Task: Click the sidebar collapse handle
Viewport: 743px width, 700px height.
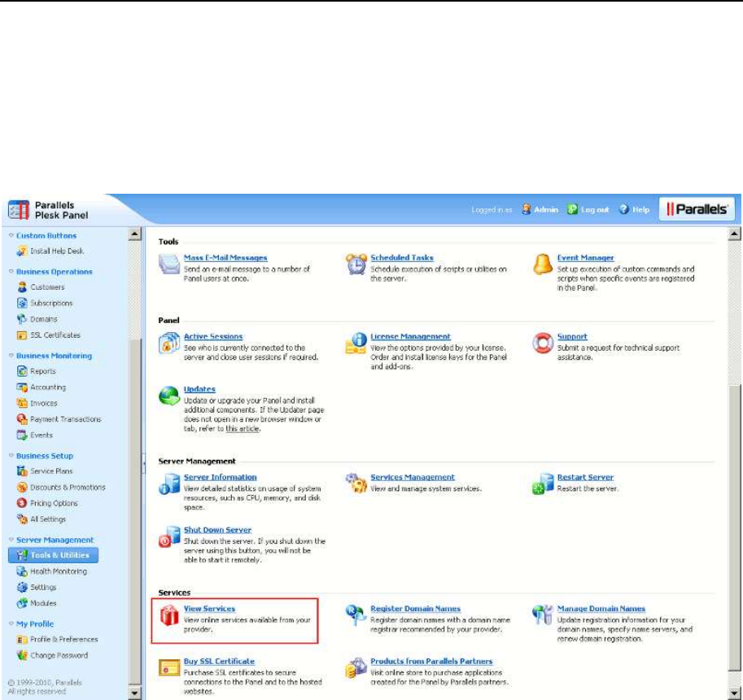Action: pyautogui.click(x=143, y=463)
